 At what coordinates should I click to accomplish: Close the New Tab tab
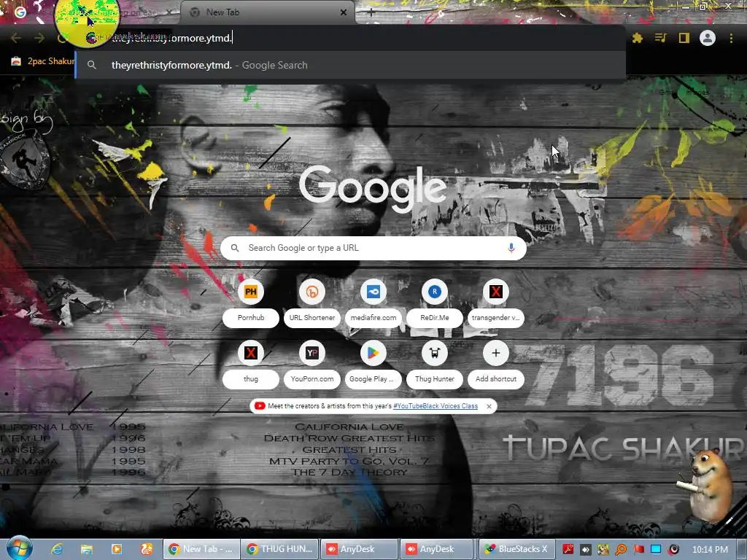click(x=344, y=12)
